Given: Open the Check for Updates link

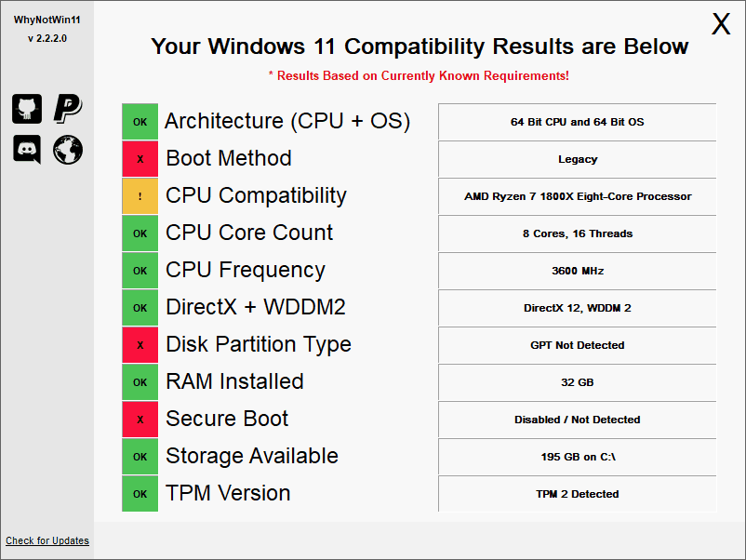Looking at the screenshot, I should coord(47,540).
